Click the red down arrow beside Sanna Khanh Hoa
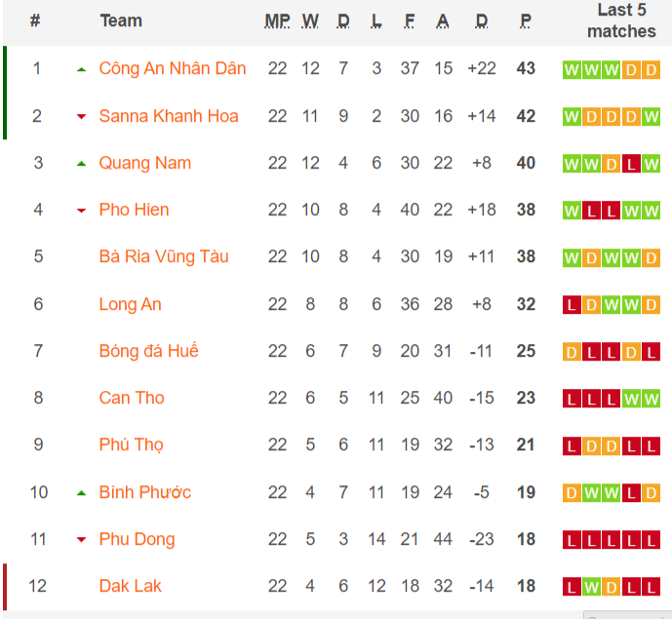This screenshot has height=619, width=672. 82,117
